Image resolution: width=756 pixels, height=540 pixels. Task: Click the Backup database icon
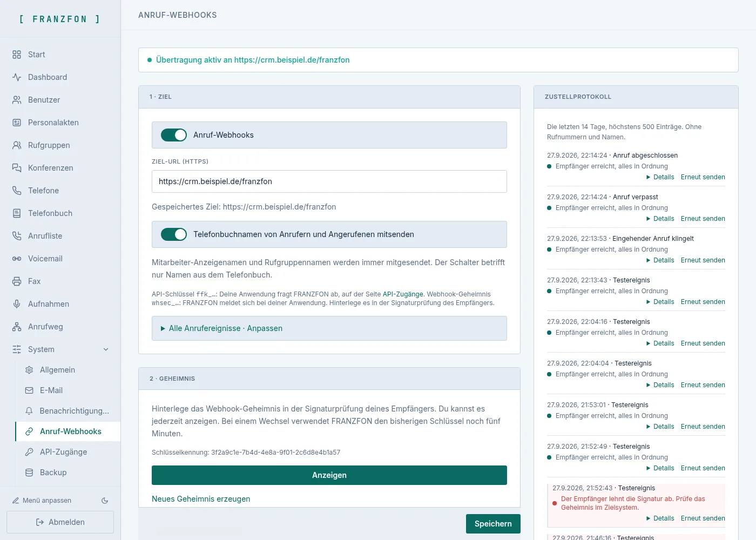[x=29, y=473]
